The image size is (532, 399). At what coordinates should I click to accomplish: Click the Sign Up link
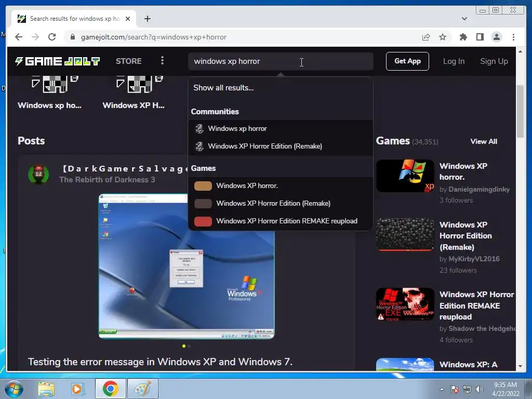(494, 61)
